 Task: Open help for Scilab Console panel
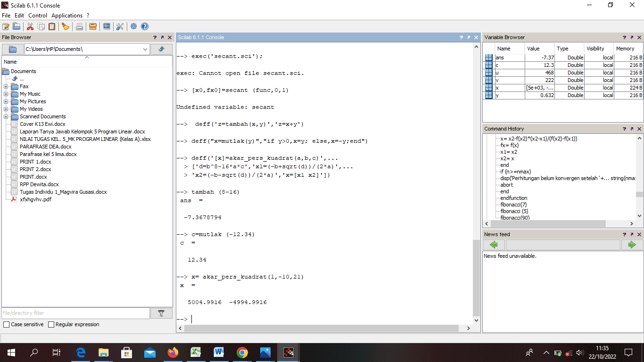pyautogui.click(x=461, y=37)
